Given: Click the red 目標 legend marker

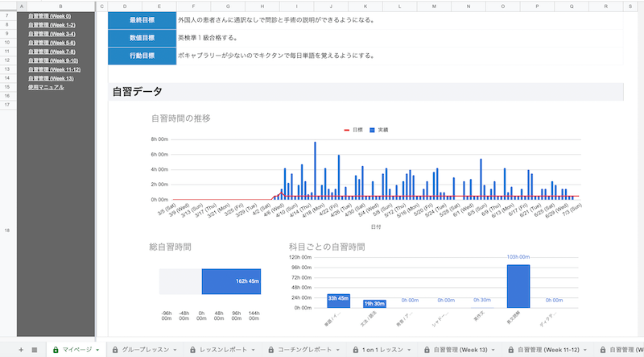Looking at the screenshot, I should coord(347,129).
